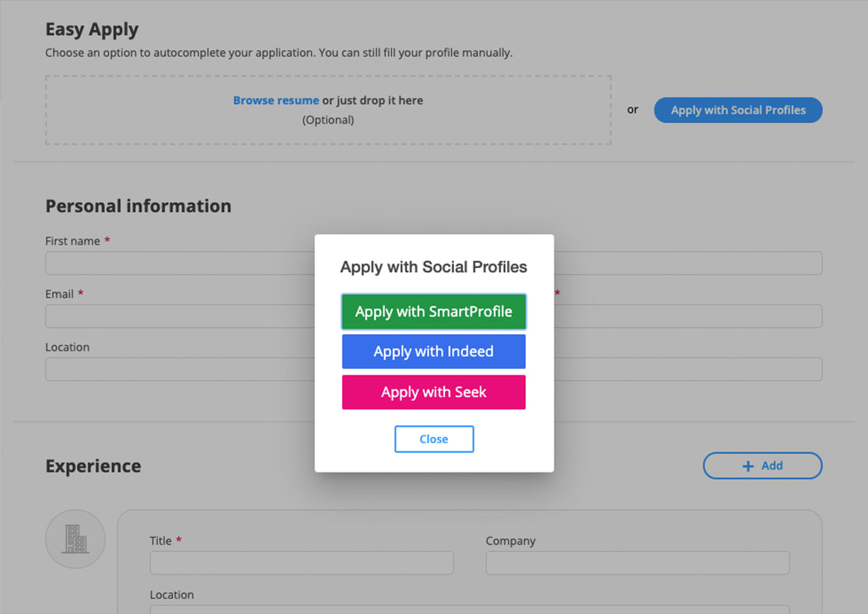Click the Title field in Experience
868x614 pixels.
pos(301,563)
